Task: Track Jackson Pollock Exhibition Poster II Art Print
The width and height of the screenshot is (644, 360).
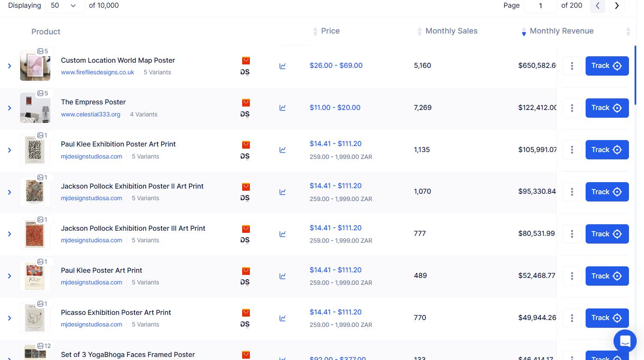Action: 607,192
